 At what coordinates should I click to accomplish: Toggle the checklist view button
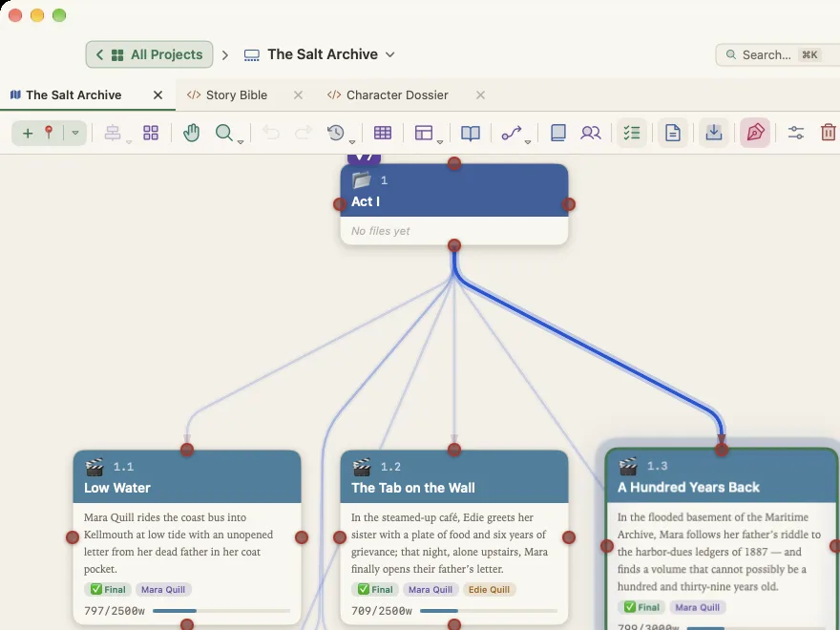pyautogui.click(x=632, y=133)
